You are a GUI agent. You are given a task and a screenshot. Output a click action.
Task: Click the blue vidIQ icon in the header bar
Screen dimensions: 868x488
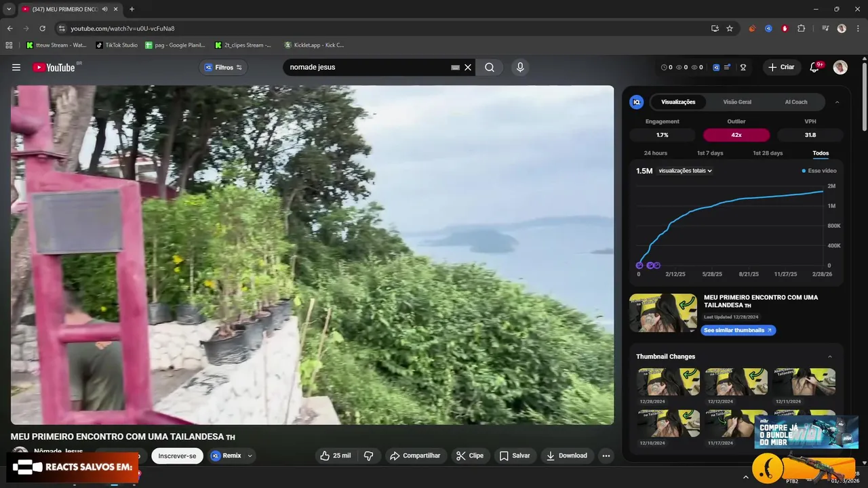(x=716, y=67)
